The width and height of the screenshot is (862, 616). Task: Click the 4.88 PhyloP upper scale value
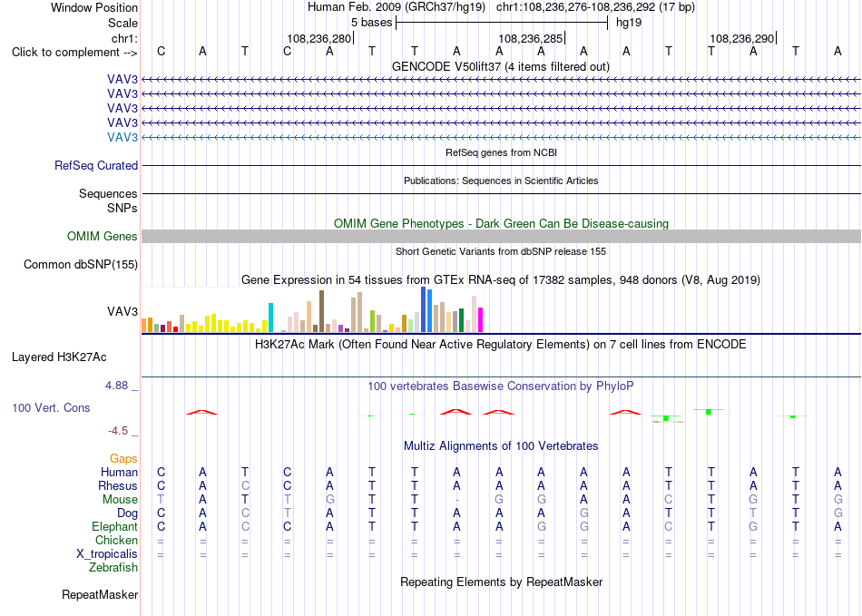117,386
